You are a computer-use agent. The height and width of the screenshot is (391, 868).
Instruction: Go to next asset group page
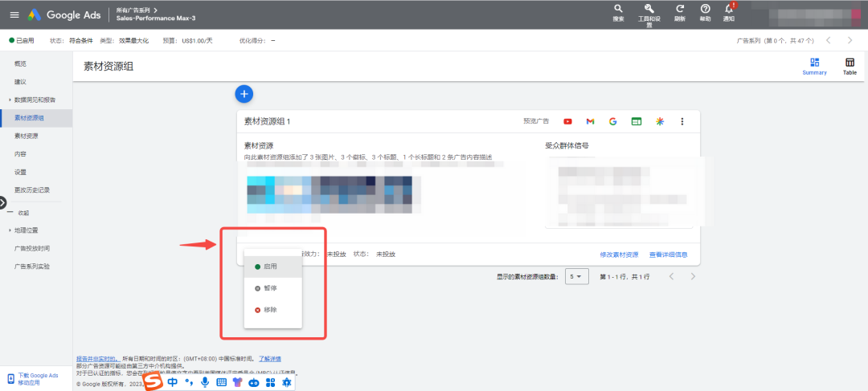pyautogui.click(x=693, y=276)
